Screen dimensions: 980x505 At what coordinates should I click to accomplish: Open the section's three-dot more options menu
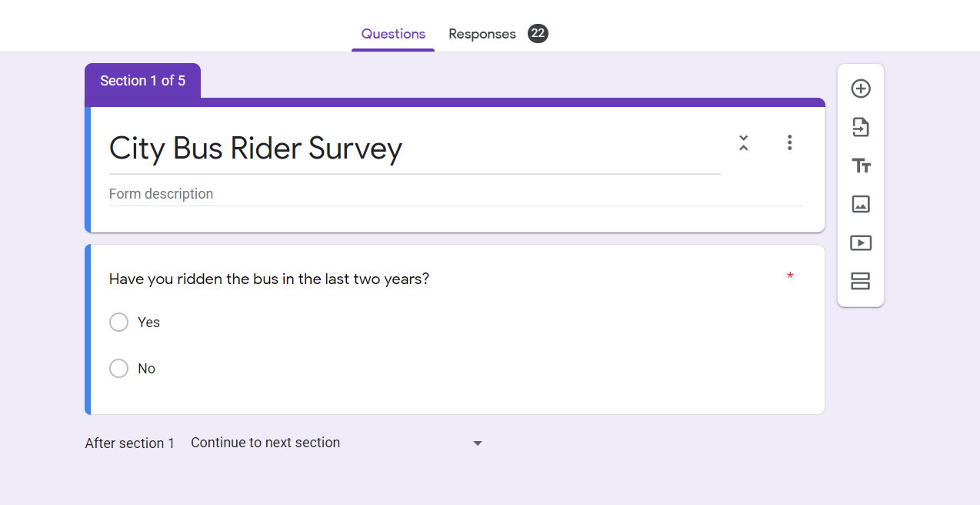tap(789, 142)
